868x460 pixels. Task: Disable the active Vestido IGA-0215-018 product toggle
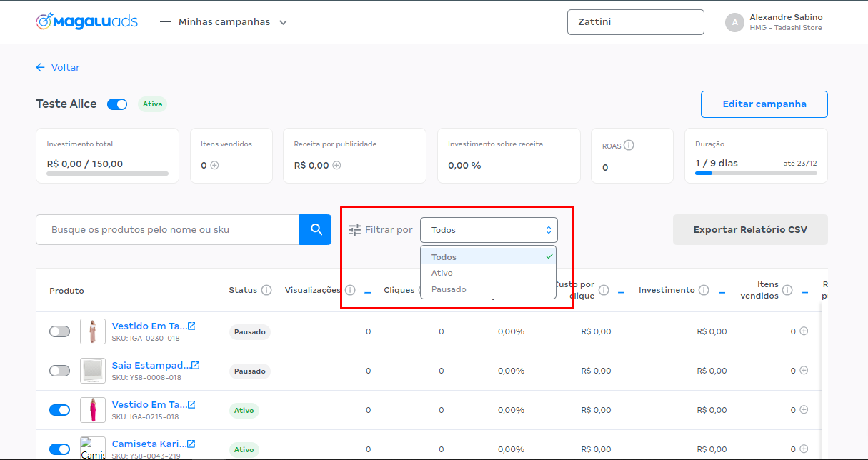tap(60, 410)
